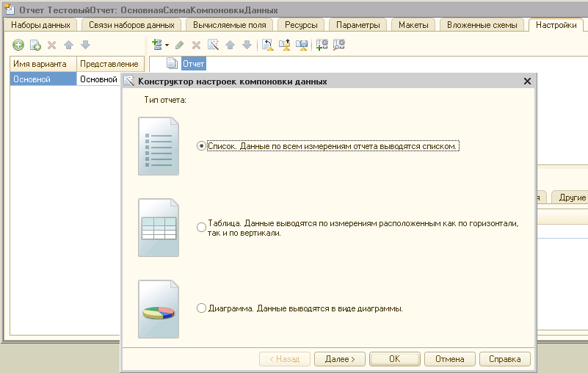Delete structure element in settings toolbar
Image resolution: width=588 pixels, height=373 pixels.
pos(196,45)
